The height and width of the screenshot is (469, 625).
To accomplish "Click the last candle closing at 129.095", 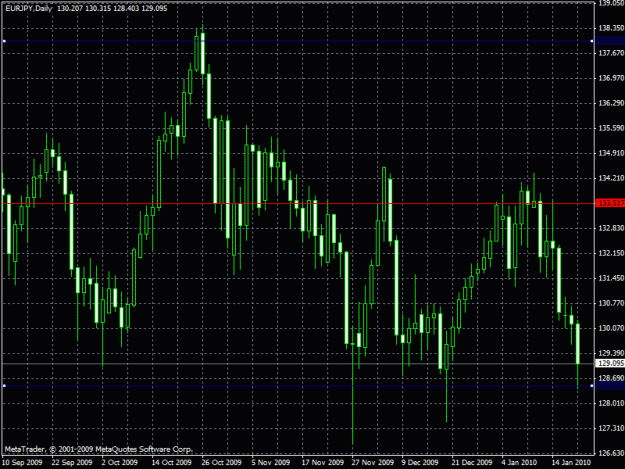I will pos(578,343).
